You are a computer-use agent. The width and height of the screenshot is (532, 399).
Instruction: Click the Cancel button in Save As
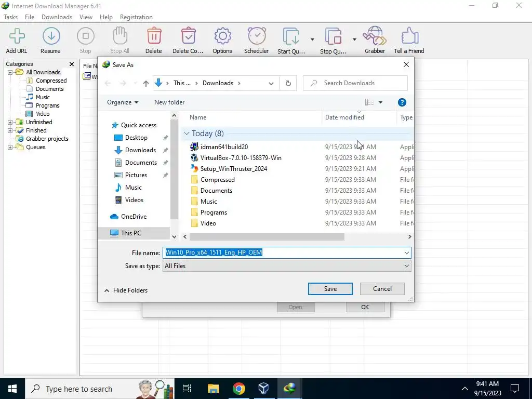(x=382, y=289)
